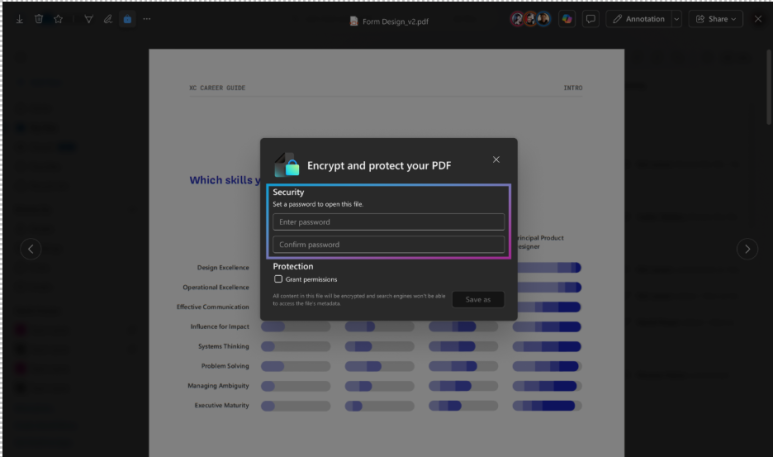Click the collaborator avatars group
The width and height of the screenshot is (773, 457).
coord(530,19)
